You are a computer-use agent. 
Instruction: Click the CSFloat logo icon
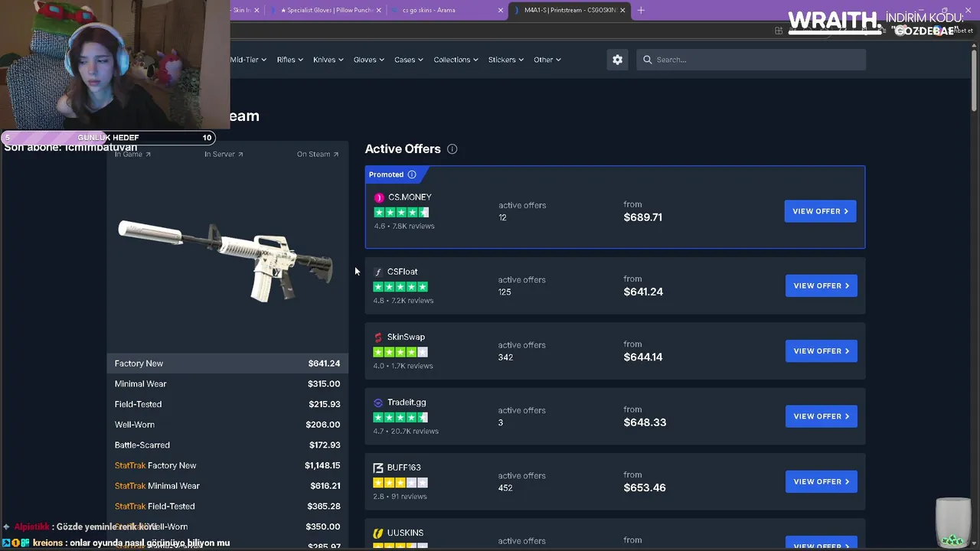[x=378, y=272]
